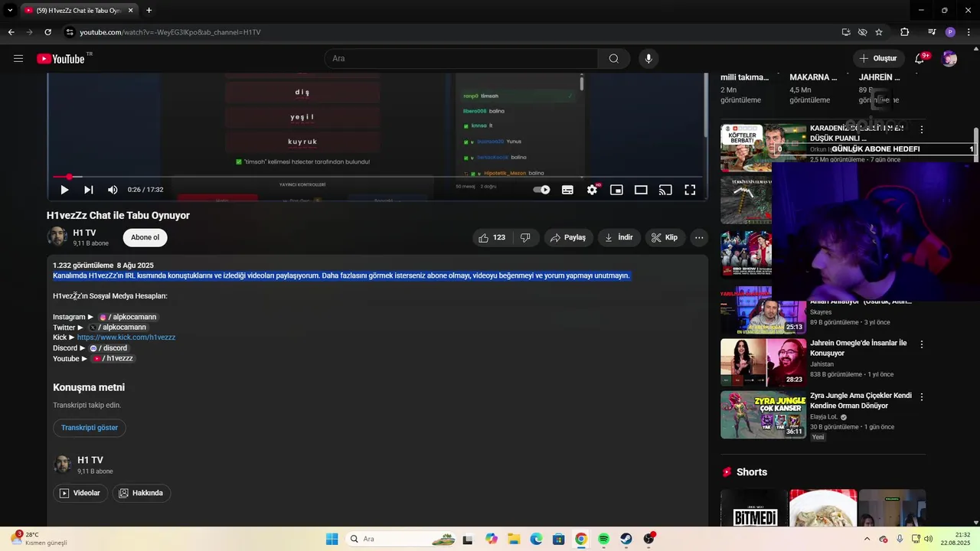This screenshot has height=551, width=980.
Task: Open Jahrein Omegle'de İnsanlar İle Konuşuyor
Action: 858,348
